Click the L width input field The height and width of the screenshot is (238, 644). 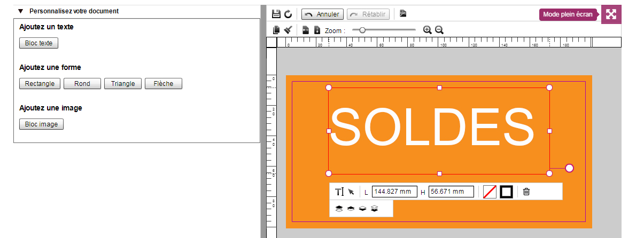tap(394, 192)
